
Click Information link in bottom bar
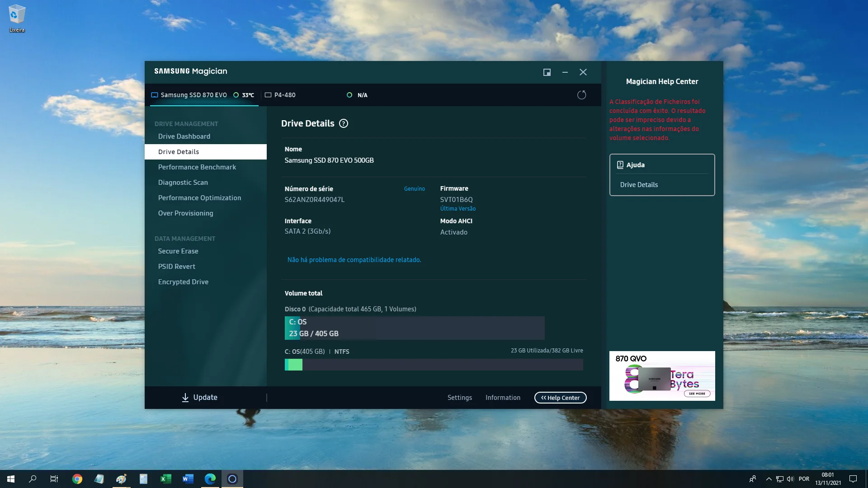click(503, 398)
